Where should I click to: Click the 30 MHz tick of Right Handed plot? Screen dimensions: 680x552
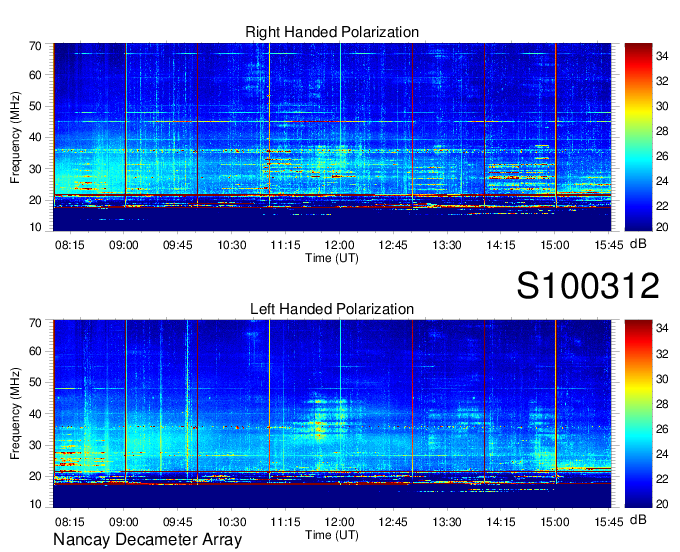35,169
